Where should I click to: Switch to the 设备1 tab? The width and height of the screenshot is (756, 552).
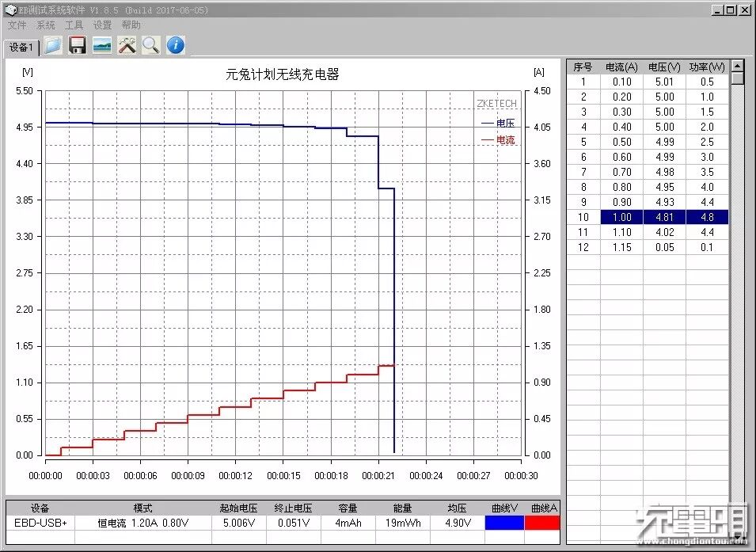pyautogui.click(x=21, y=48)
